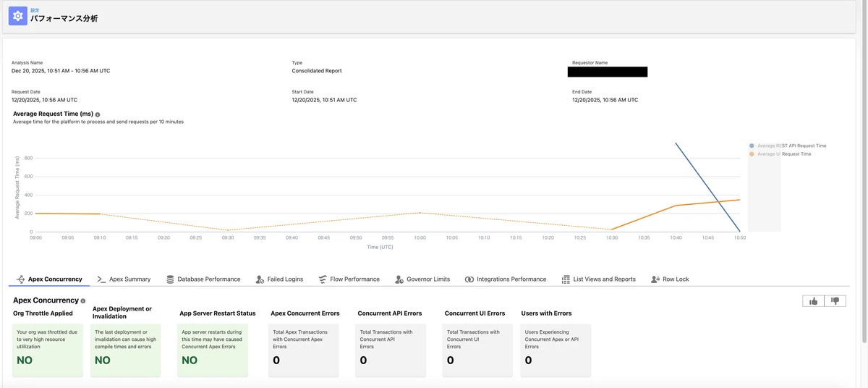Click the blue REST API legend color dot
The height and width of the screenshot is (388, 868).
(x=752, y=145)
